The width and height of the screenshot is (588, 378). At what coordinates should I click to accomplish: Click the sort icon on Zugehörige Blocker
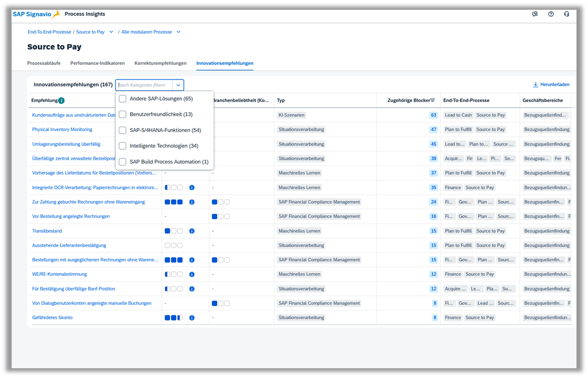point(433,100)
